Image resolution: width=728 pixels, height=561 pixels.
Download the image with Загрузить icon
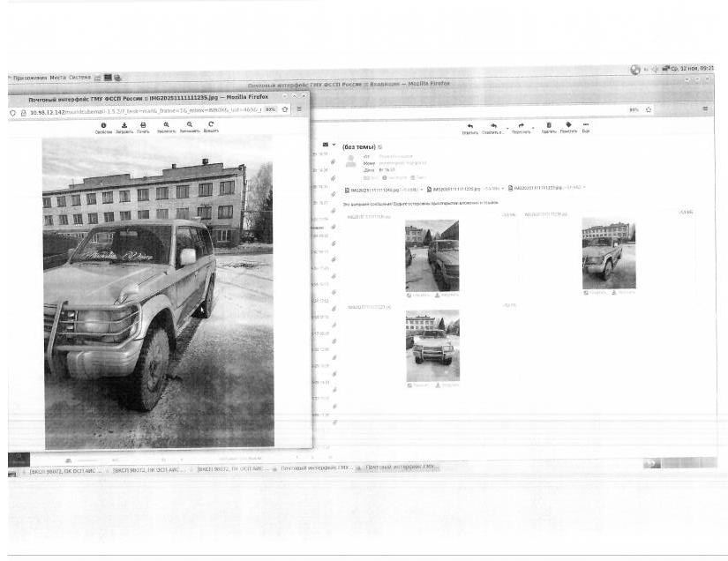(124, 126)
